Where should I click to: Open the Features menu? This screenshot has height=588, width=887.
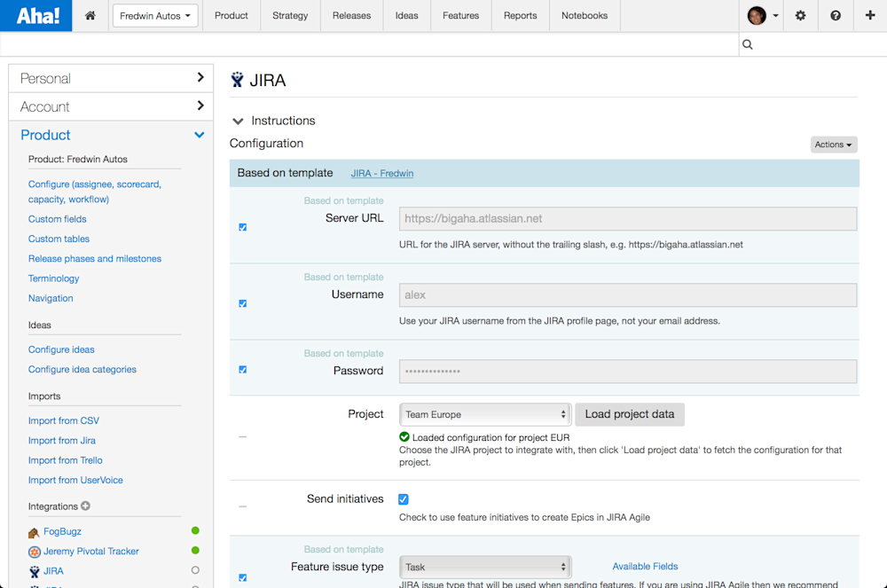461,16
